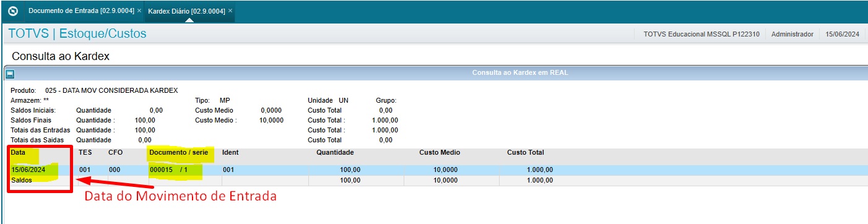868x224 pixels.
Task: Click the Totais das Entradas label
Action: point(40,130)
